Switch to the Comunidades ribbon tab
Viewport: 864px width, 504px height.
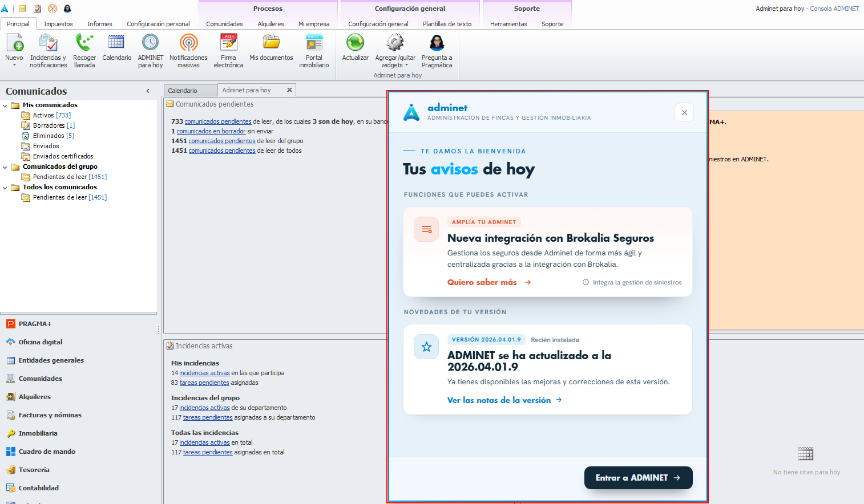point(224,24)
